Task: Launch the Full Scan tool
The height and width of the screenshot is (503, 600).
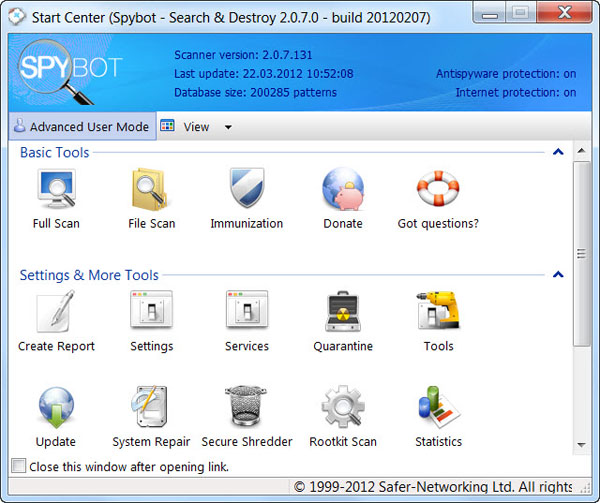Action: pyautogui.click(x=56, y=190)
